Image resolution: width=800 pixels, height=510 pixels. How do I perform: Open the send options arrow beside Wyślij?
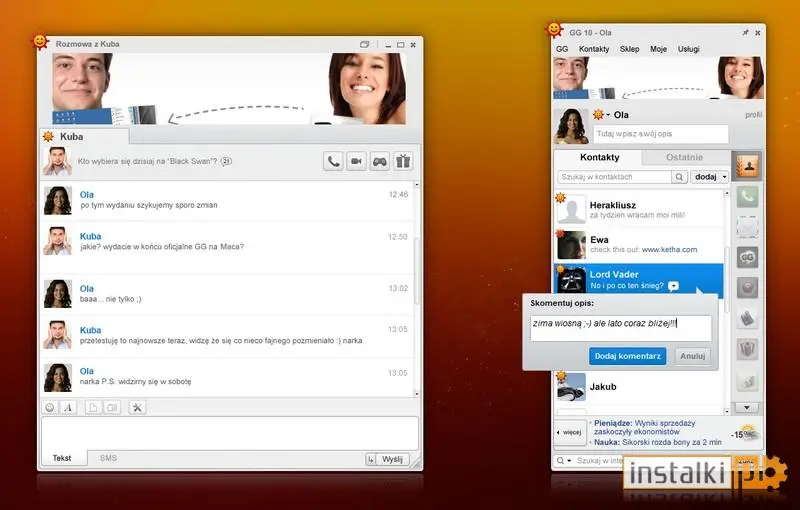pos(371,459)
